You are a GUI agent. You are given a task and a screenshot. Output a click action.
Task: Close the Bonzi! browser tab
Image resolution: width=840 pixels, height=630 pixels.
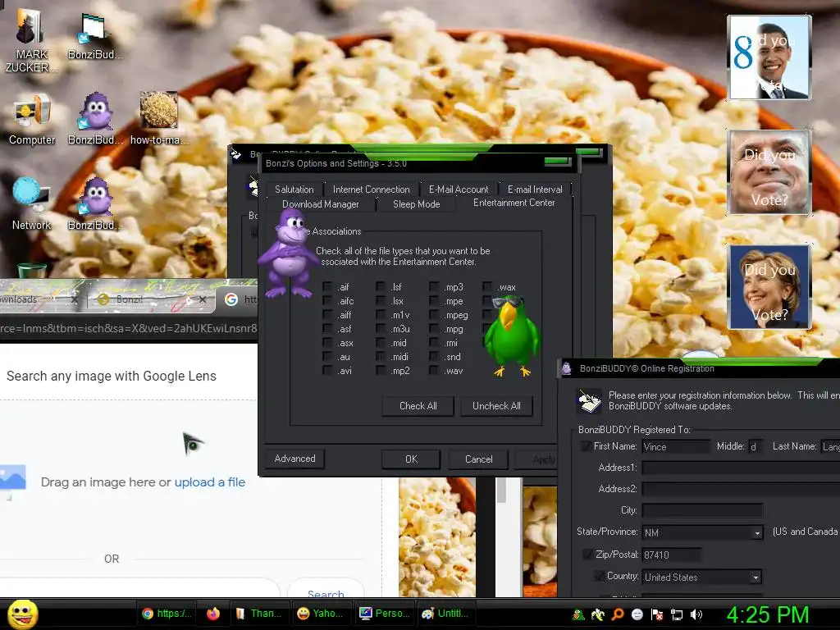[x=202, y=299]
